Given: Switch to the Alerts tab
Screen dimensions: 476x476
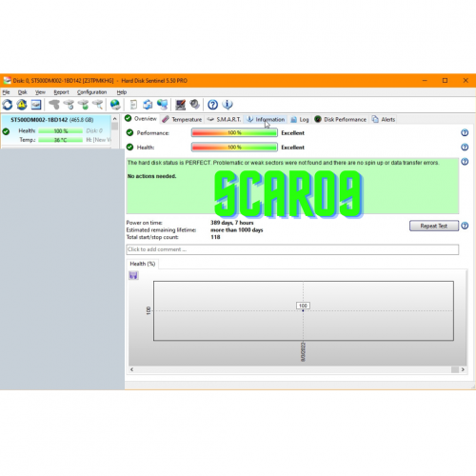Looking at the screenshot, I should point(384,119).
